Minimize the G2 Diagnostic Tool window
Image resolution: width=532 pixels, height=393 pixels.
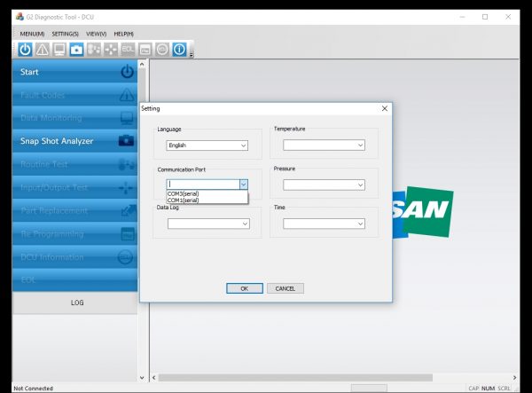pyautogui.click(x=462, y=17)
